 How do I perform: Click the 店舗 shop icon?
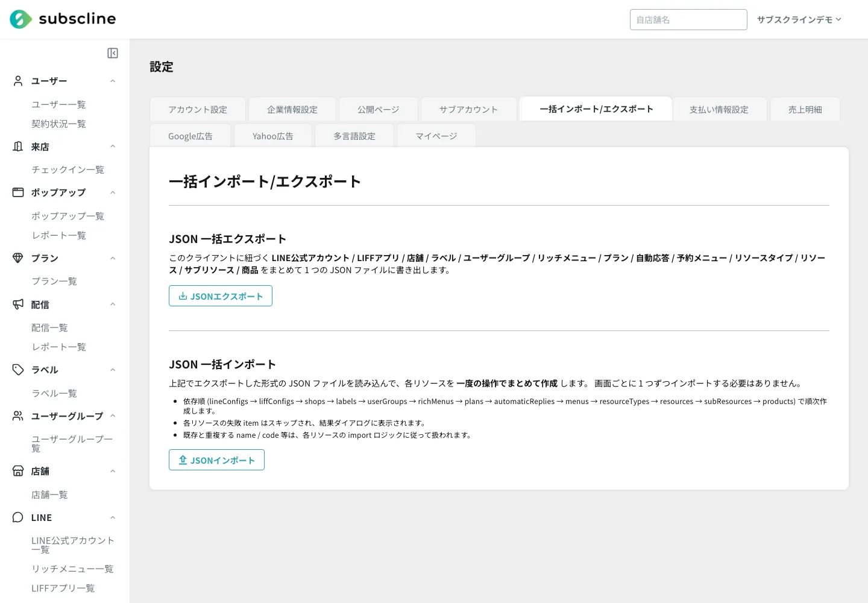pos(18,471)
